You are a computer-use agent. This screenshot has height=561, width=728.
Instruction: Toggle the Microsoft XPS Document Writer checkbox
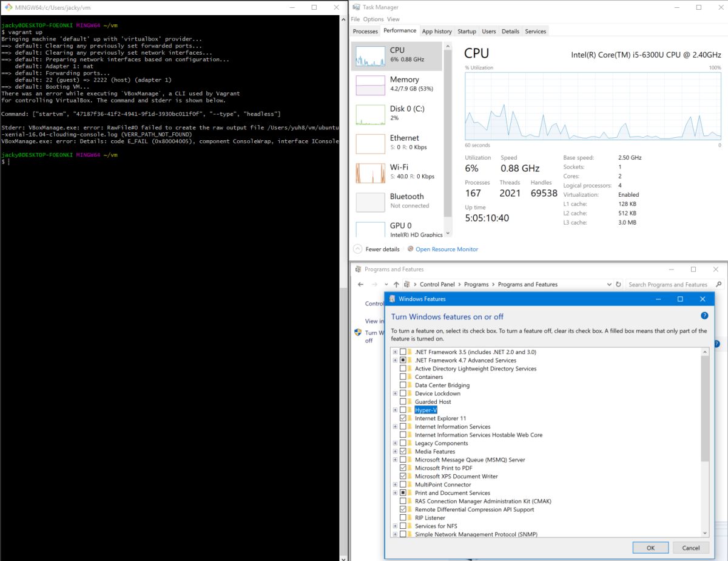click(x=403, y=477)
